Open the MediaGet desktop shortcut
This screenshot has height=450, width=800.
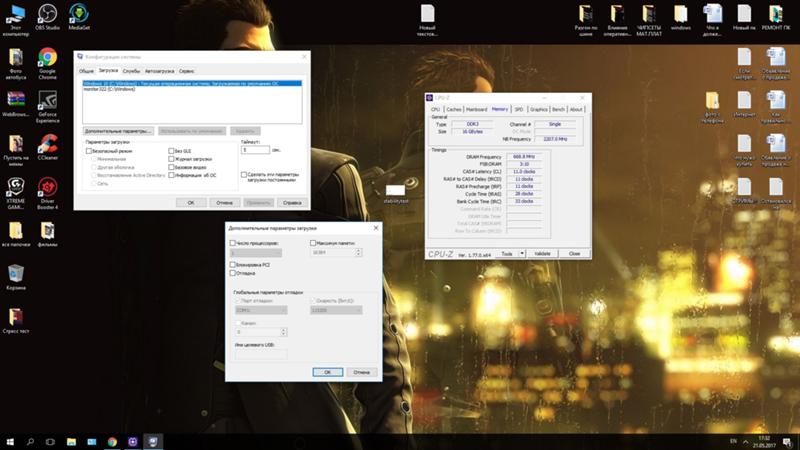point(79,17)
